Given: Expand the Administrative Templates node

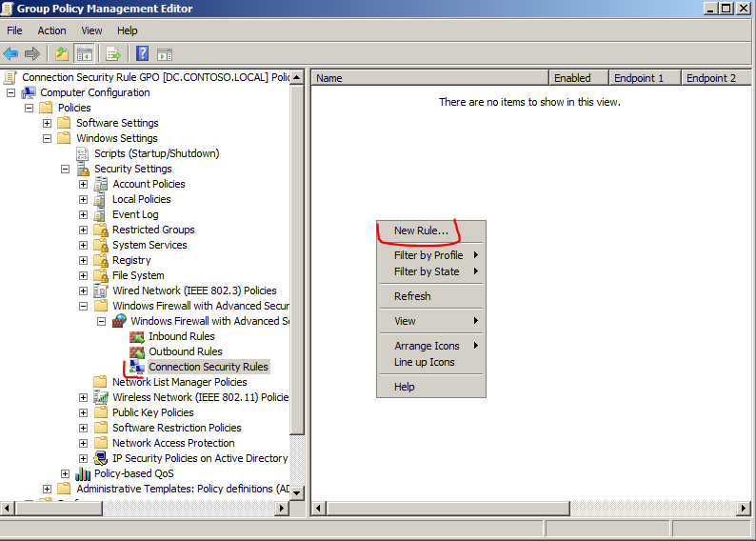Looking at the screenshot, I should (48, 489).
